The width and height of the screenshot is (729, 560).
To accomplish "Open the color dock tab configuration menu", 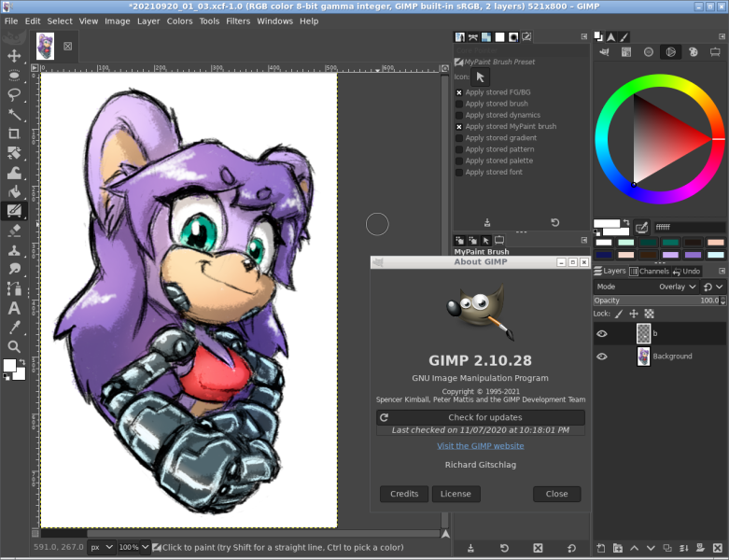I will tap(722, 36).
